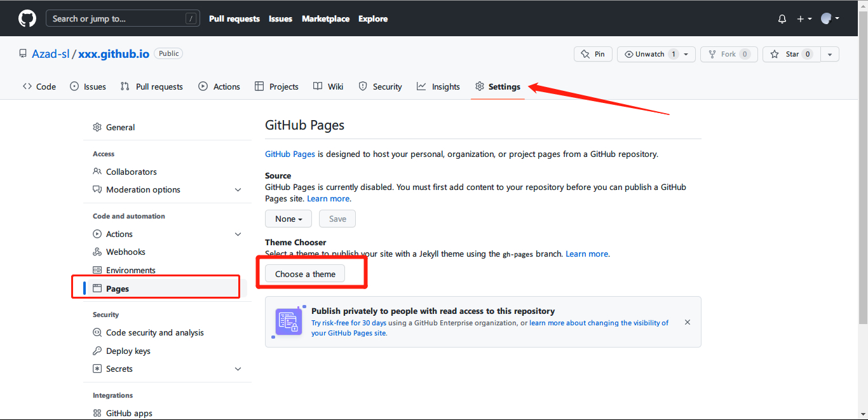This screenshot has width=868, height=420.
Task: Pin the repository
Action: [x=593, y=54]
